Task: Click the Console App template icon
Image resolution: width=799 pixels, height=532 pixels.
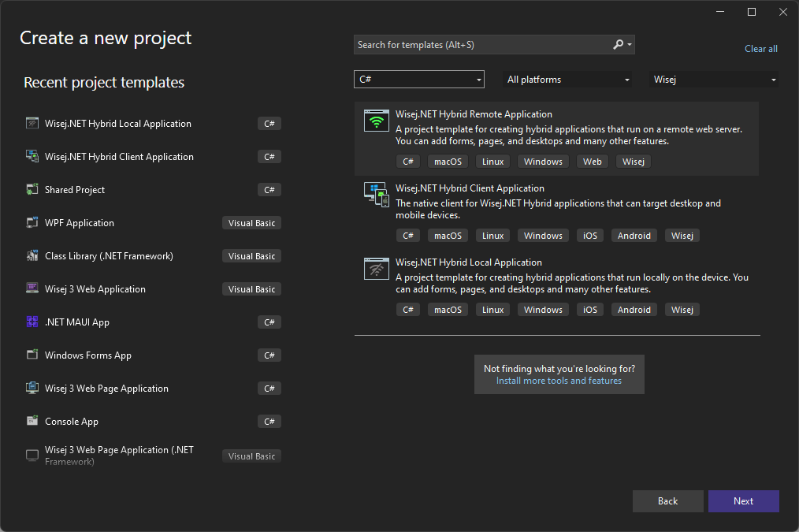Action: coord(32,421)
